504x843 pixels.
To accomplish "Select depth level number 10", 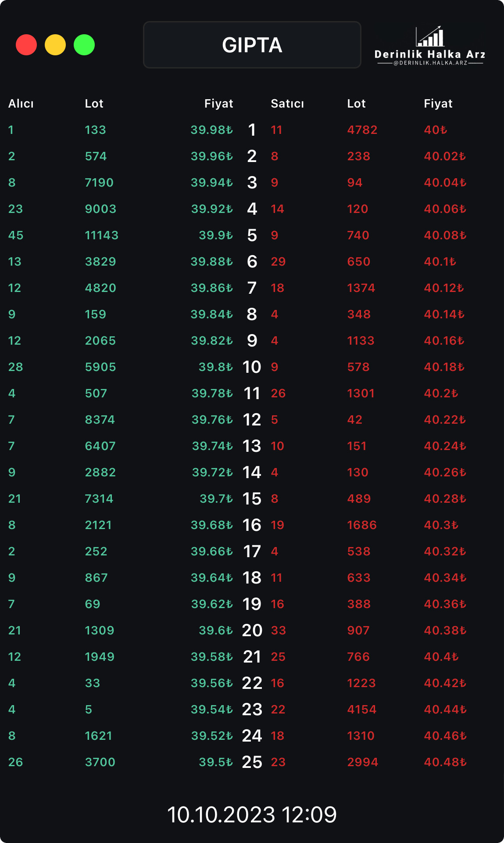I will click(x=252, y=367).
